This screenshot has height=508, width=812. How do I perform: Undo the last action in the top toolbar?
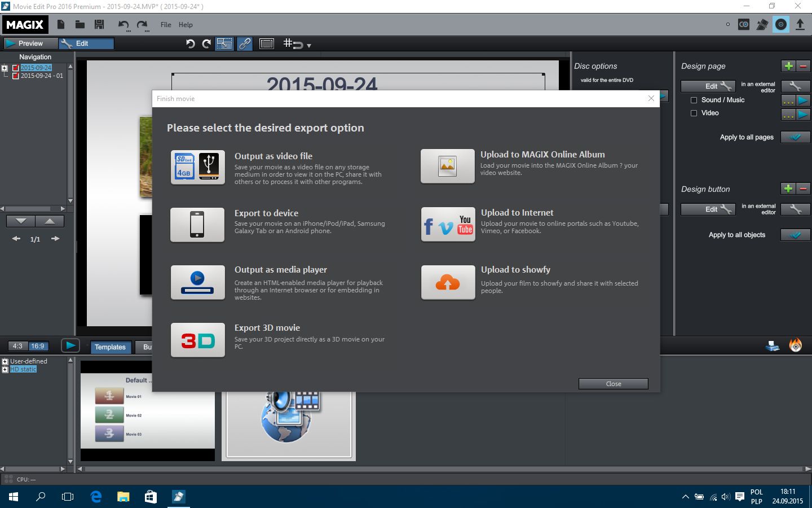(x=123, y=25)
